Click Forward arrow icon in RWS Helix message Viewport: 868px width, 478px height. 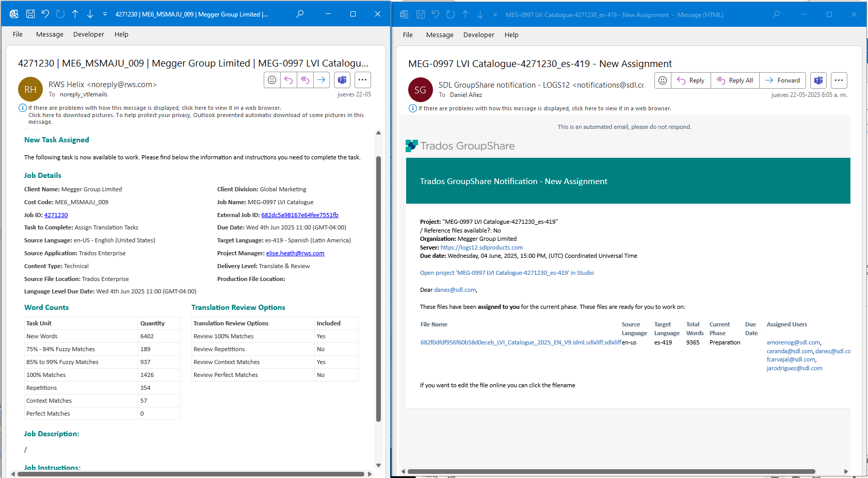click(322, 80)
